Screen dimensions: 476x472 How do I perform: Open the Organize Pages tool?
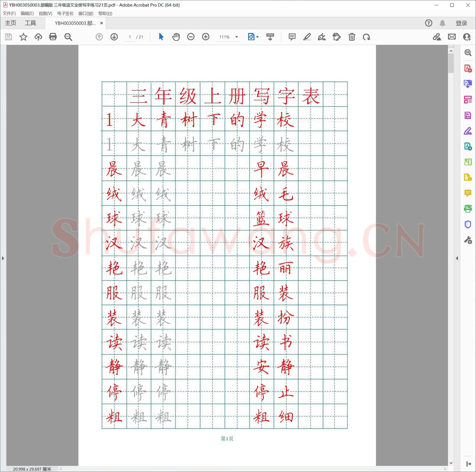(x=468, y=100)
